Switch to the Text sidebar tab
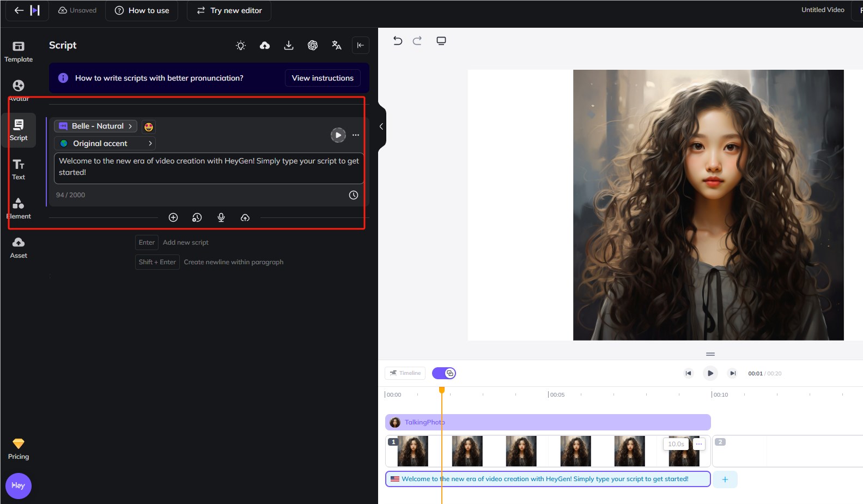The image size is (863, 504). [x=19, y=169]
